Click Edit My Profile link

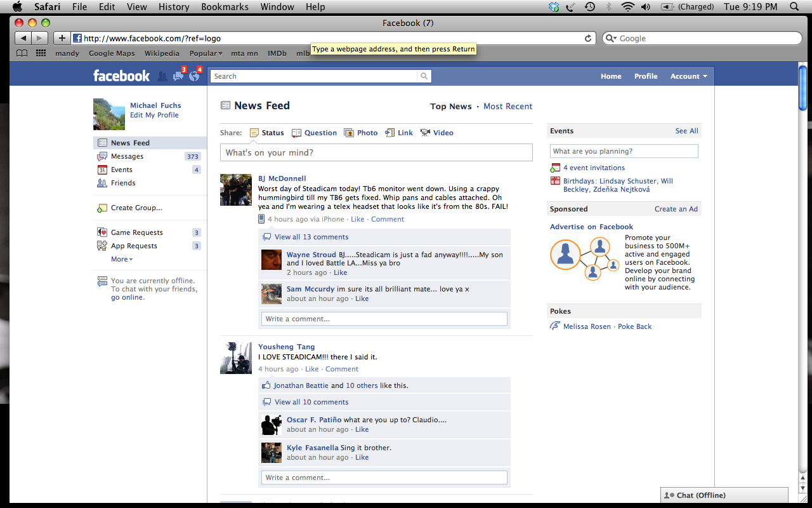pos(154,115)
